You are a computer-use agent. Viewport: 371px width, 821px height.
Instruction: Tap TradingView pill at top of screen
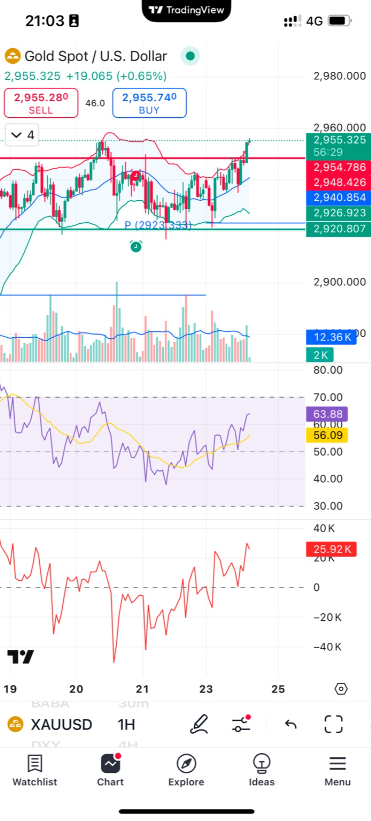186,10
